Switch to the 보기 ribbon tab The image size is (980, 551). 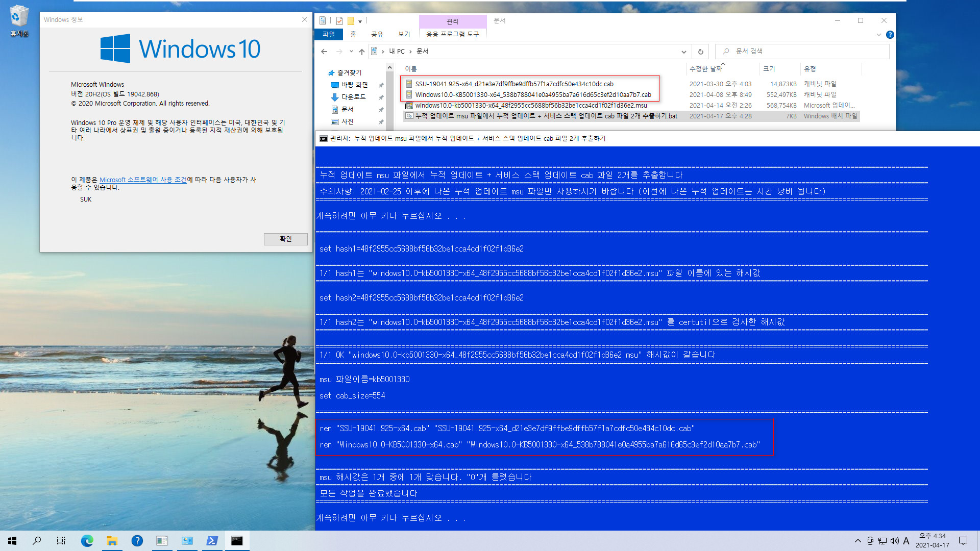pos(404,34)
